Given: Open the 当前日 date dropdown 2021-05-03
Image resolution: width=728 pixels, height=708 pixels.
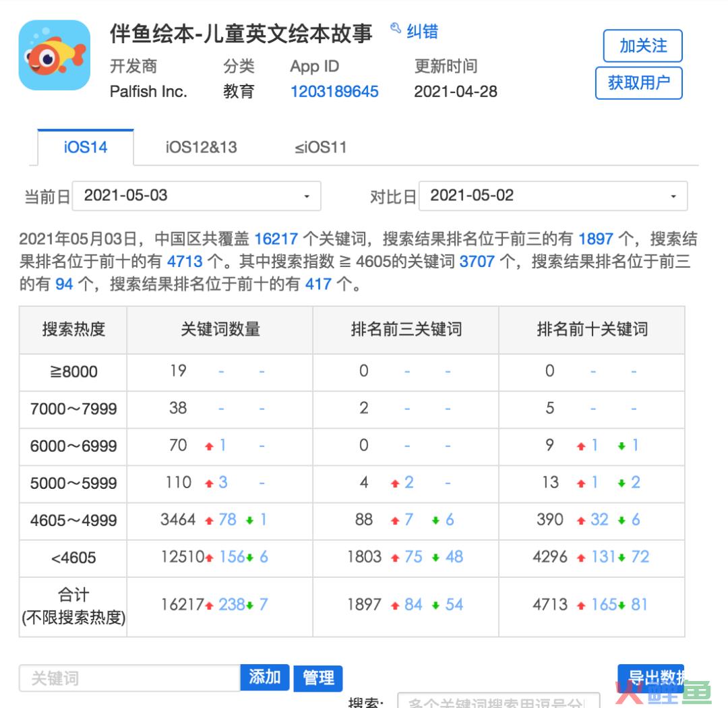Looking at the screenshot, I should pyautogui.click(x=196, y=196).
